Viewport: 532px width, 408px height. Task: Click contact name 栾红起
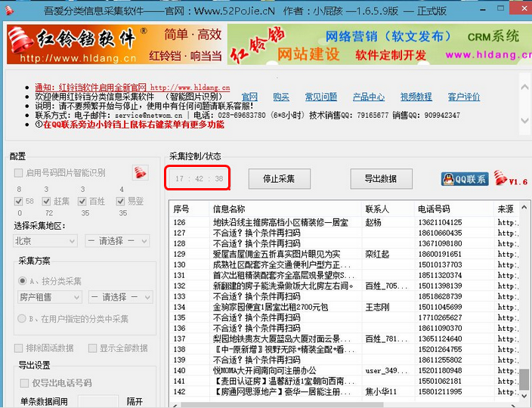(x=377, y=254)
